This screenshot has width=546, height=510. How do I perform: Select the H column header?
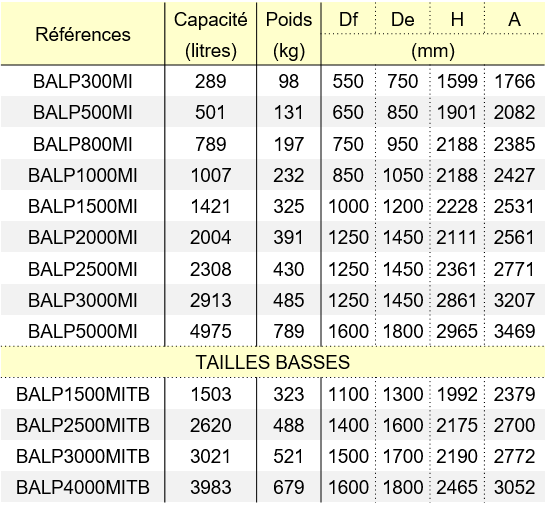click(457, 19)
